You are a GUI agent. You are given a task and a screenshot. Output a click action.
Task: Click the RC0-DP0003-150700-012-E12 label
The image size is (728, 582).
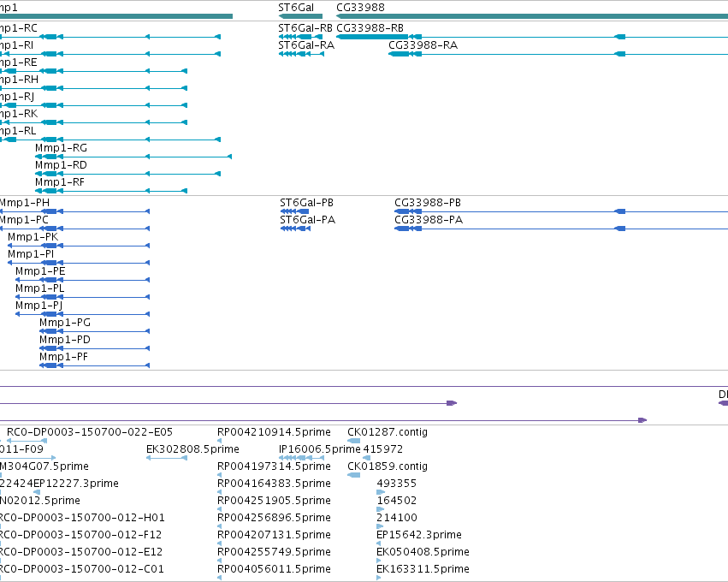[x=80, y=552]
